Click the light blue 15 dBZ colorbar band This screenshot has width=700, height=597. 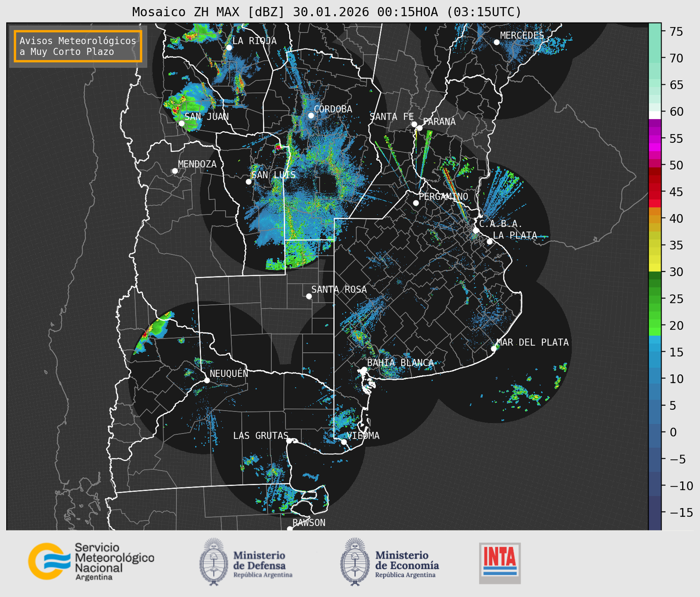pos(654,352)
